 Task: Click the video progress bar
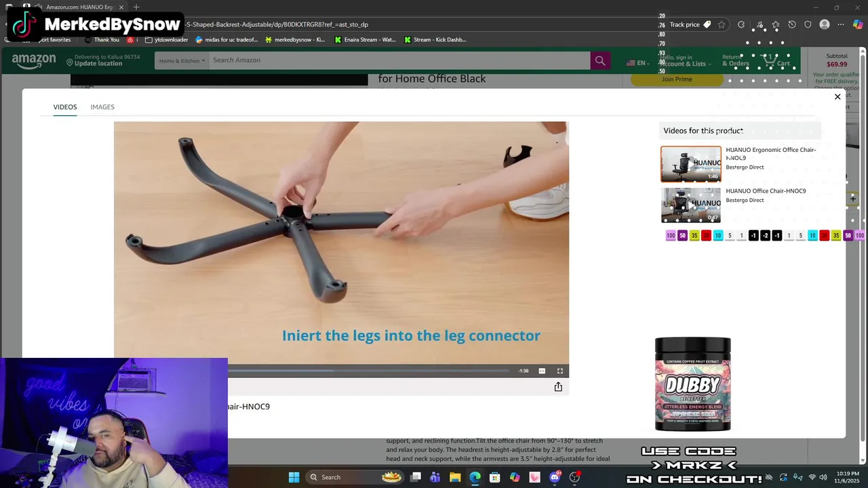point(368,371)
